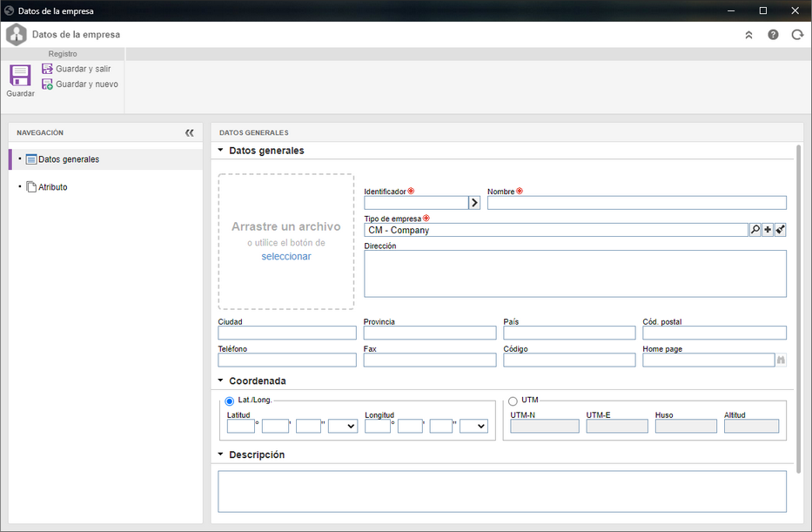
Task: Collapse the Navegación panel
Action: click(190, 132)
